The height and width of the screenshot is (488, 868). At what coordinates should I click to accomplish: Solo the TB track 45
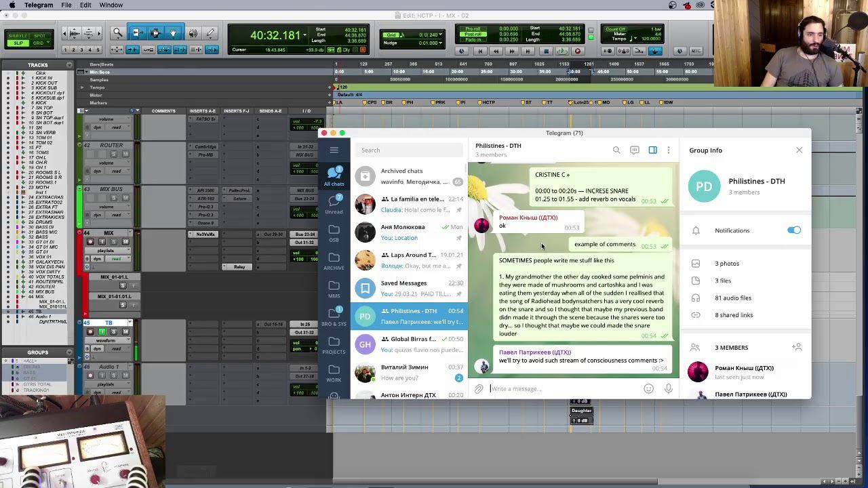point(114,331)
